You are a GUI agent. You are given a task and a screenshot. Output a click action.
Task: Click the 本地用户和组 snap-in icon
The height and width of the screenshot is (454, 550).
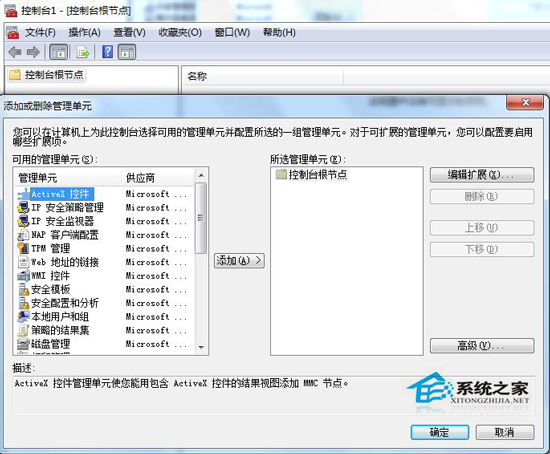click(x=23, y=317)
